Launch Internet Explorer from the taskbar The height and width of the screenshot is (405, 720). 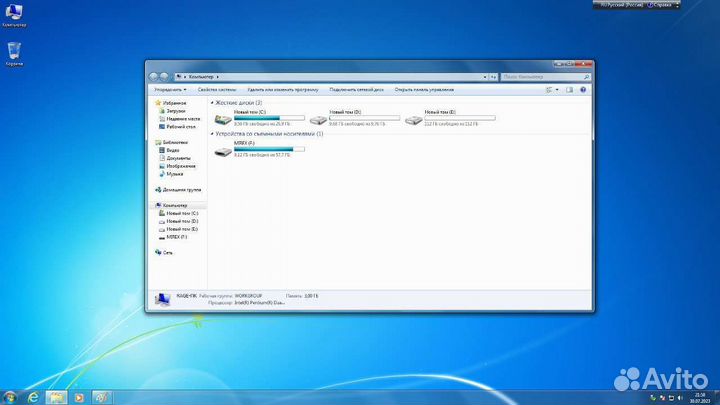click(x=33, y=397)
